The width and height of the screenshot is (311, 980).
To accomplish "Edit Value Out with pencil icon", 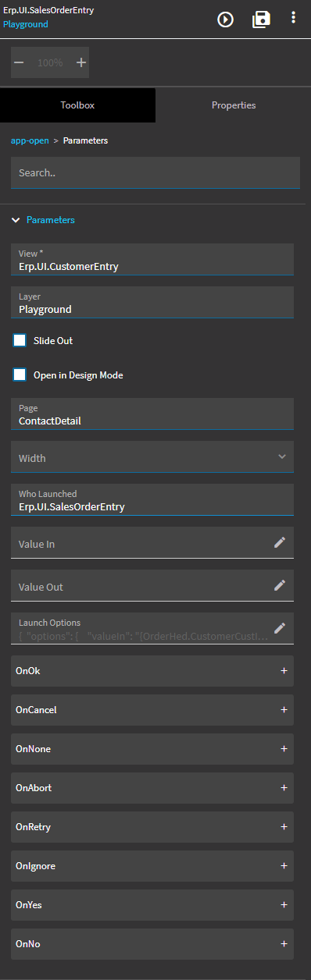I will pos(280,585).
